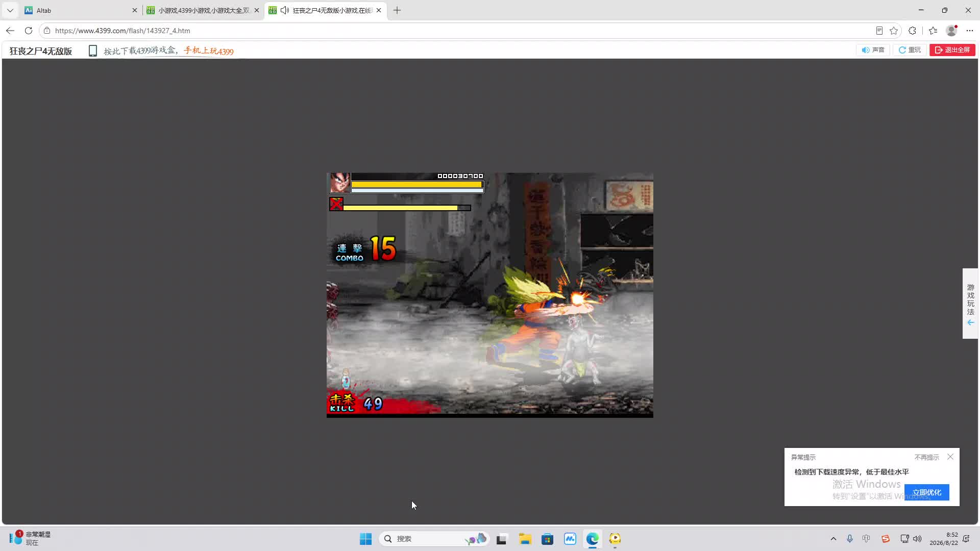Exit fullscreen via 退出全屏 button
The width and height of the screenshot is (980, 551).
tap(952, 50)
